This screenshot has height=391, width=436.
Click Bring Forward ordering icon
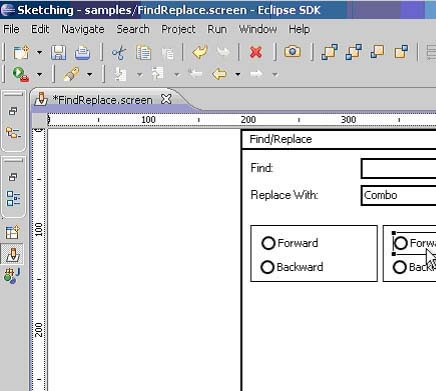tap(377, 52)
